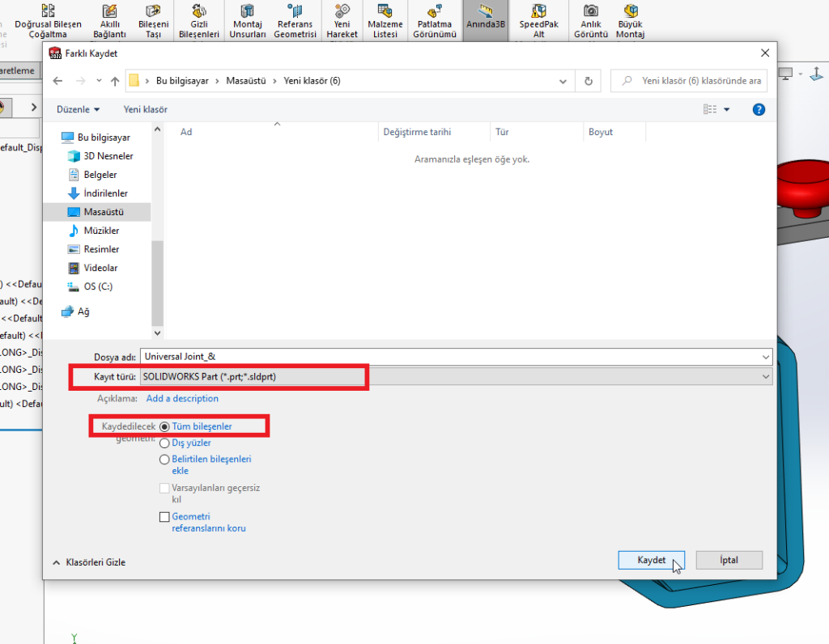
Task: Open the Montaj Unsurları tool
Action: point(248,12)
